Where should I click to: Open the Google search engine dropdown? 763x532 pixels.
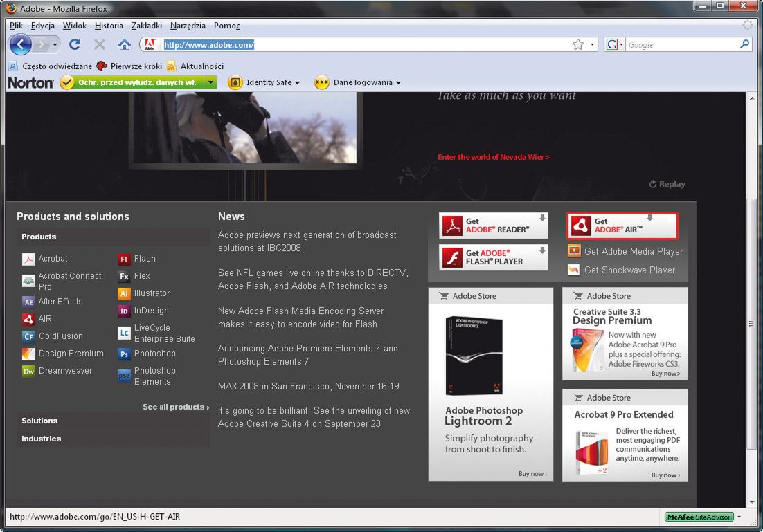tap(621, 45)
